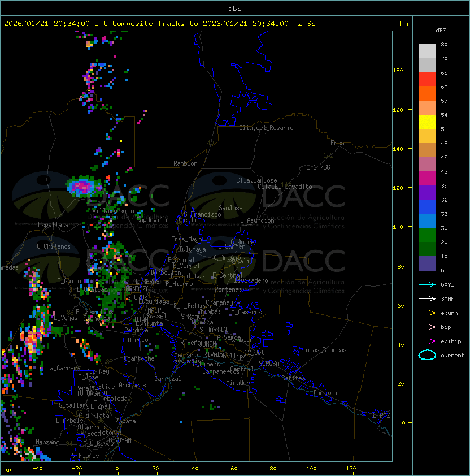Click the 'M_Caseros' map label

pyautogui.click(x=246, y=312)
